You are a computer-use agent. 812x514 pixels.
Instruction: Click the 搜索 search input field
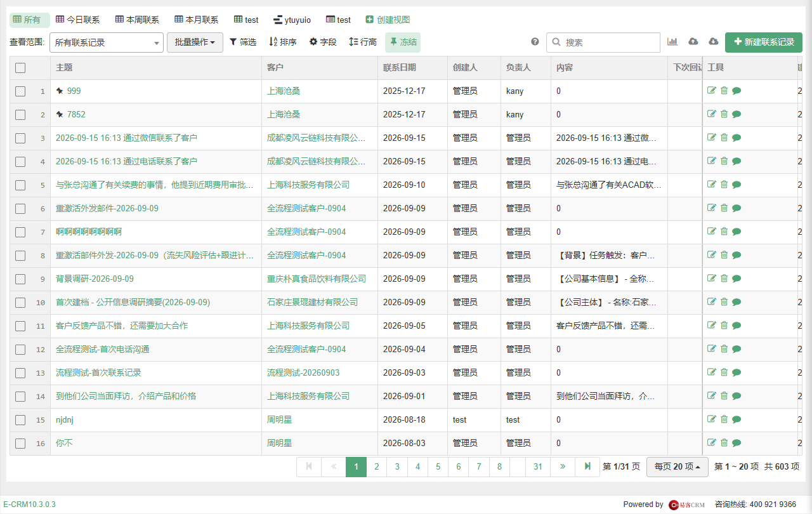[603, 43]
